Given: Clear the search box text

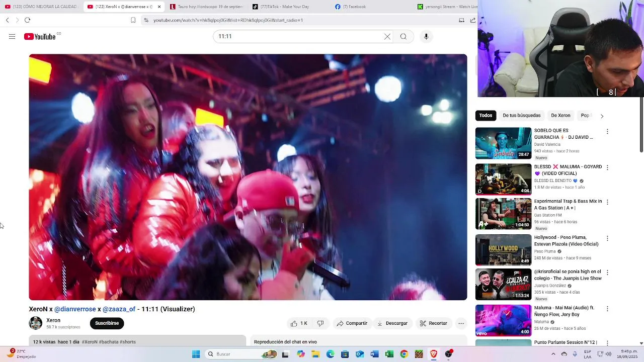Looking at the screenshot, I should click(x=387, y=37).
